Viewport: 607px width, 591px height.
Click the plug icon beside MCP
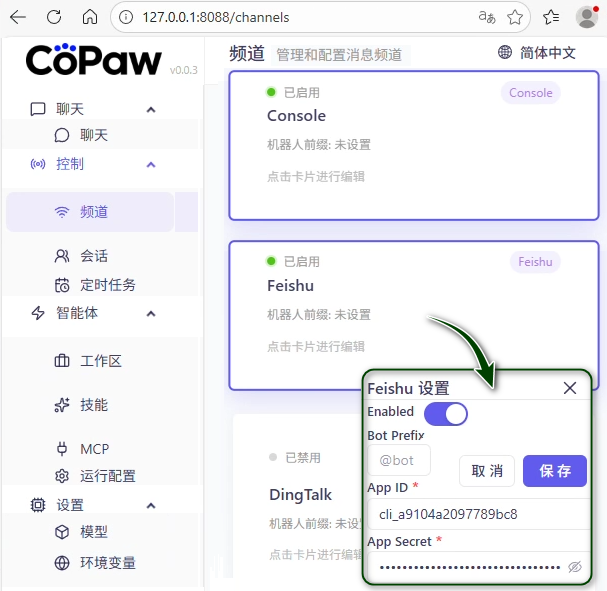tap(62, 449)
